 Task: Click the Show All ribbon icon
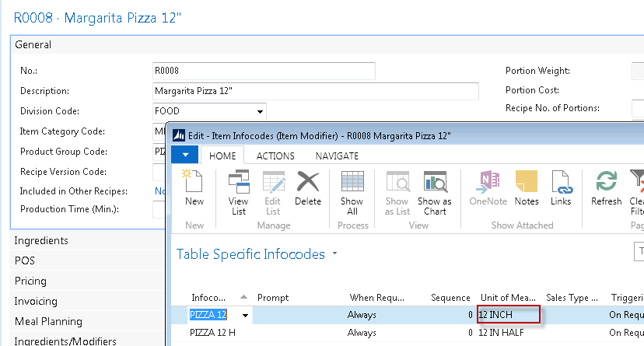point(352,188)
